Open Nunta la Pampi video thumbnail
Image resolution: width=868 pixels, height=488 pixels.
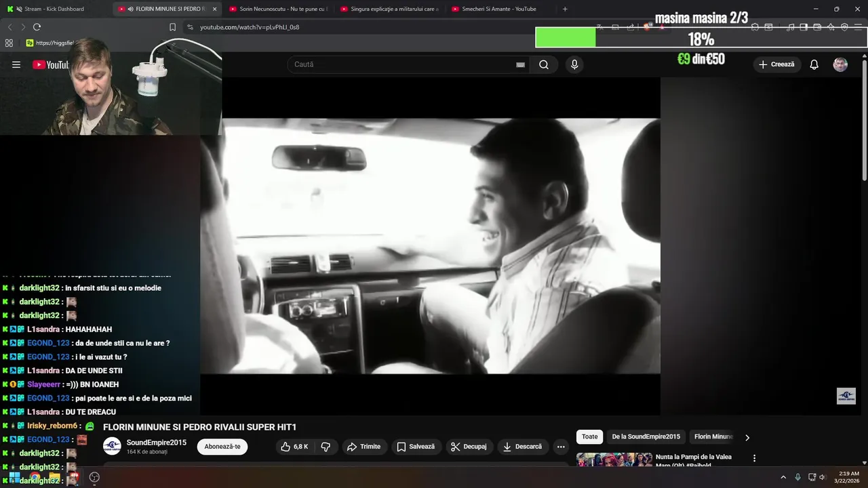(614, 460)
